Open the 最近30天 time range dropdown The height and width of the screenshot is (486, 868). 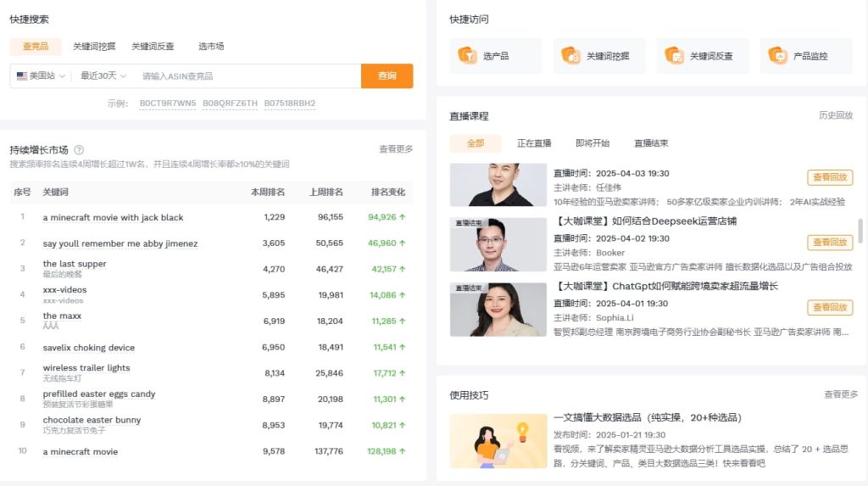103,76
